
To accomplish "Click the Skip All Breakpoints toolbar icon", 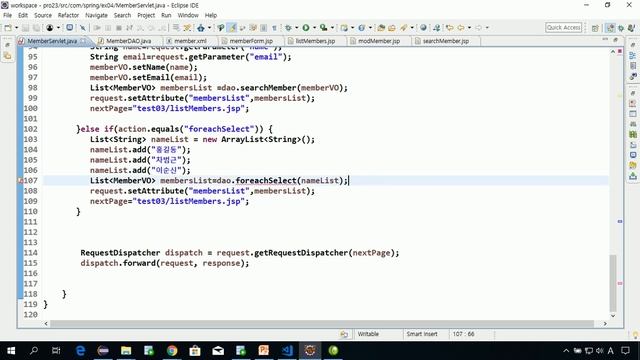I will pos(83,28).
